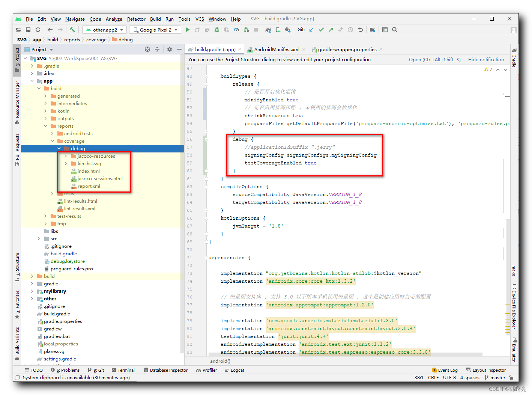
Task: Hide the Project panel with minus icon
Action: pos(179,49)
